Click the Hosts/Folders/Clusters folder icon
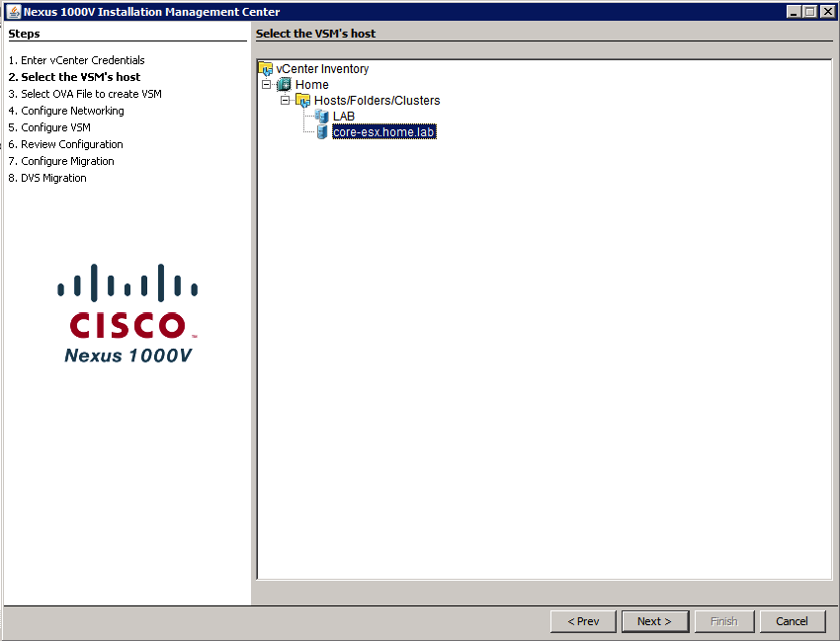Image resolution: width=840 pixels, height=641 pixels. click(x=302, y=100)
